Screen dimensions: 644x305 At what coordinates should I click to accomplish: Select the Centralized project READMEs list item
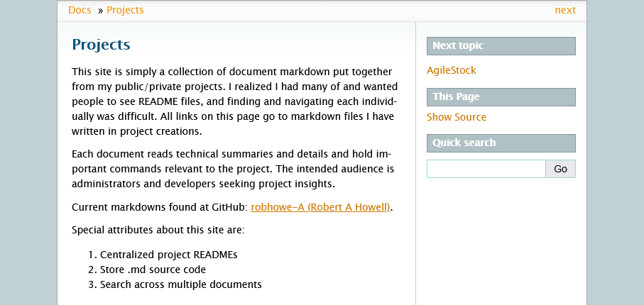point(168,255)
